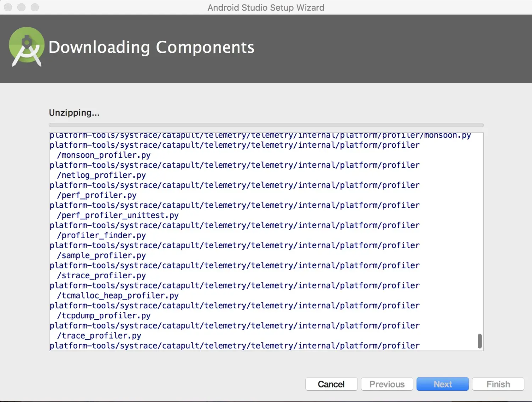The height and width of the screenshot is (402, 532).
Task: Click the '/perf_profiler_unittest.py' log line
Action: (118, 216)
